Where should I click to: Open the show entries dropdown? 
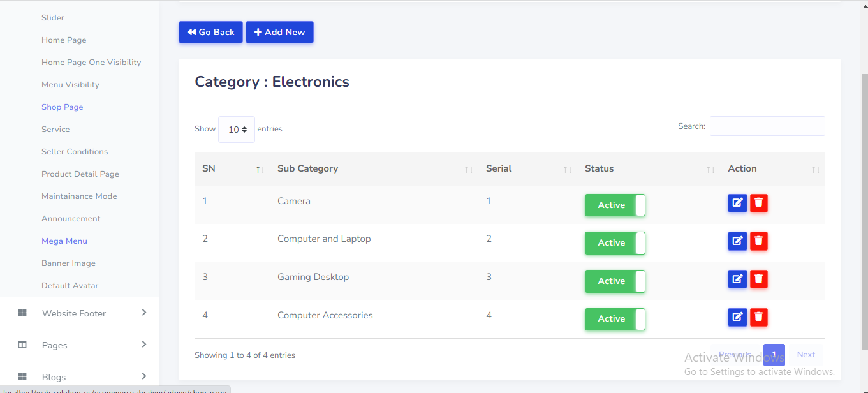(237, 130)
